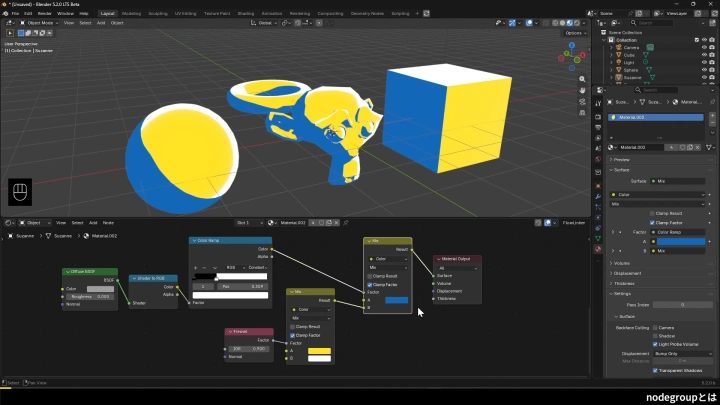Disable Transparent Shadows checkbox
Viewport: 720px width, 405px height.
(655, 371)
